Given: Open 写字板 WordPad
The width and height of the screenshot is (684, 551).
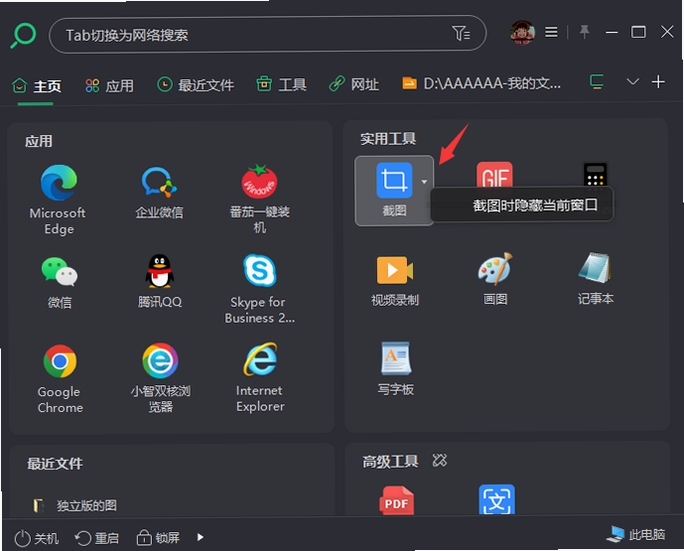Looking at the screenshot, I should click(396, 369).
